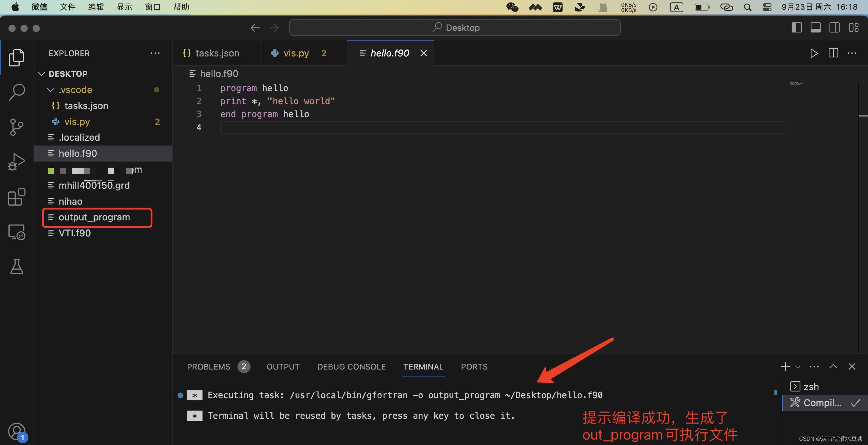868x445 pixels.
Task: Toggle the secondary side bar
Action: [x=834, y=27]
